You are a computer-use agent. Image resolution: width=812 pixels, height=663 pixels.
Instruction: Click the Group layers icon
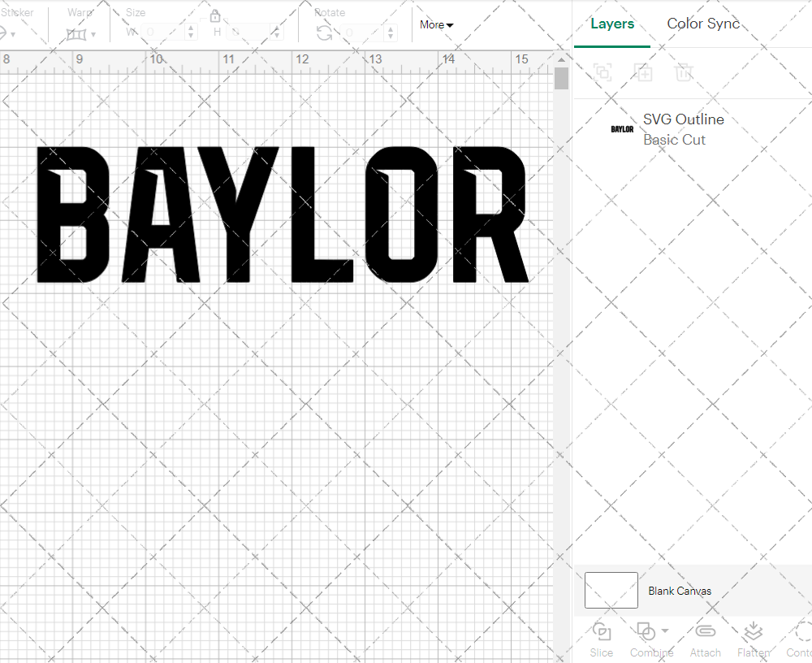(603, 72)
